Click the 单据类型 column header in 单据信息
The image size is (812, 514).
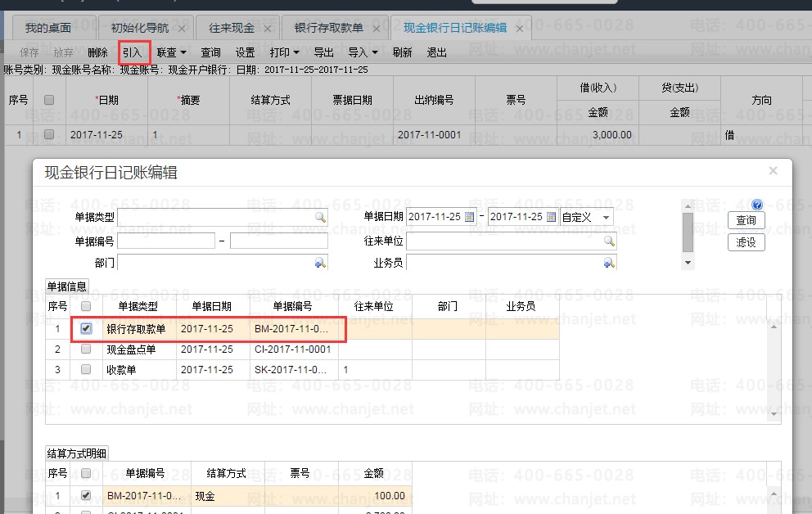click(138, 306)
